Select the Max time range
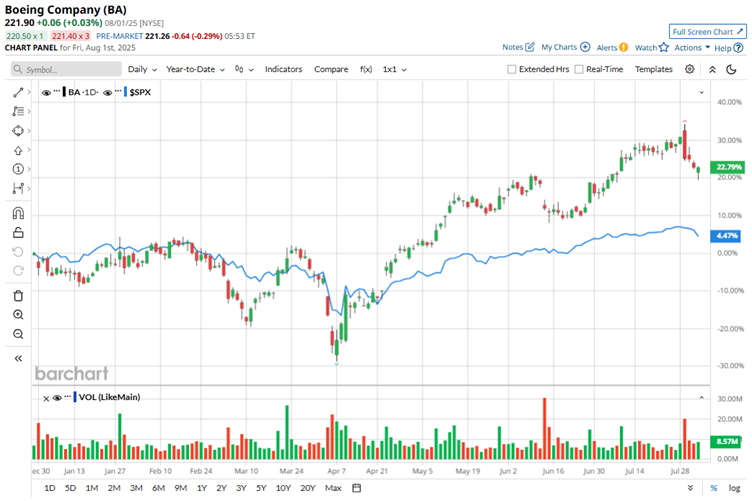752x501 pixels. coord(333,488)
